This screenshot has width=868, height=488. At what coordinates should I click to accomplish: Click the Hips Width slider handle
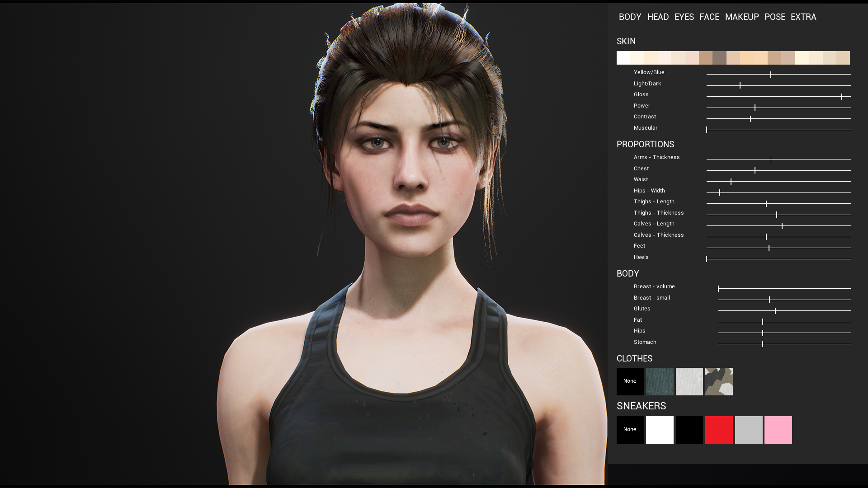point(720,192)
